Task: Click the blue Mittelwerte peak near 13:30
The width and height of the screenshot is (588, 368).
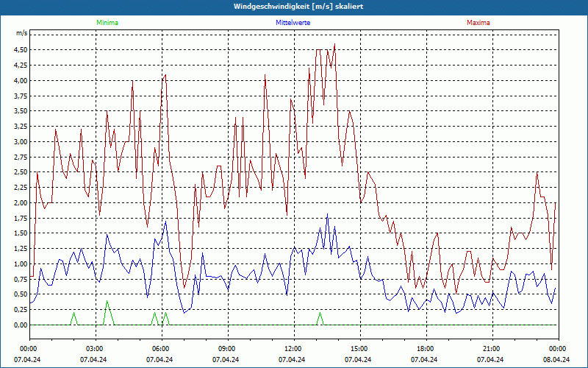Action: coord(327,214)
